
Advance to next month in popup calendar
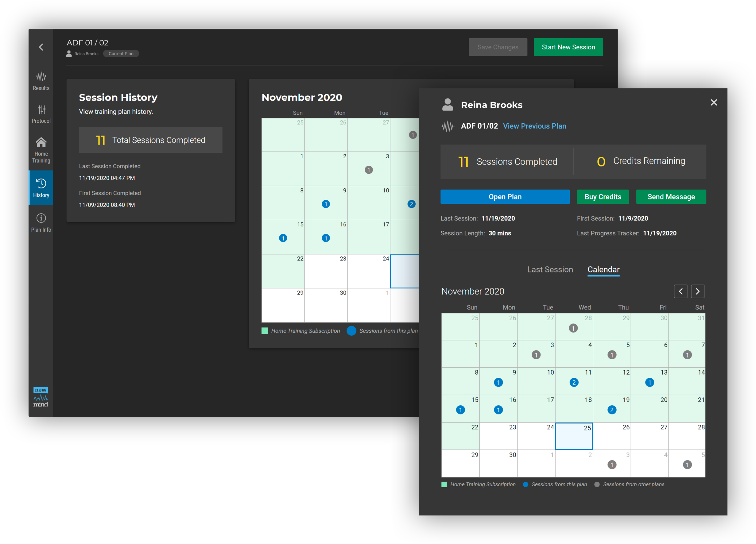(x=697, y=291)
